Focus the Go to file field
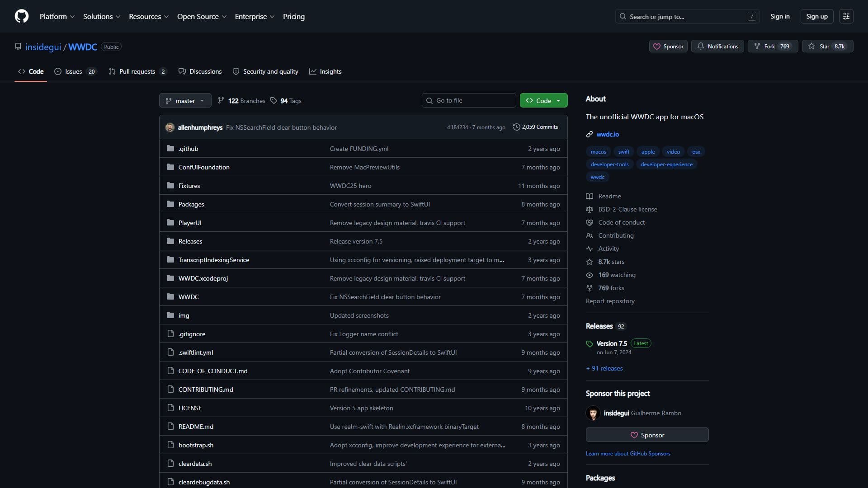The height and width of the screenshot is (488, 868). pos(469,100)
